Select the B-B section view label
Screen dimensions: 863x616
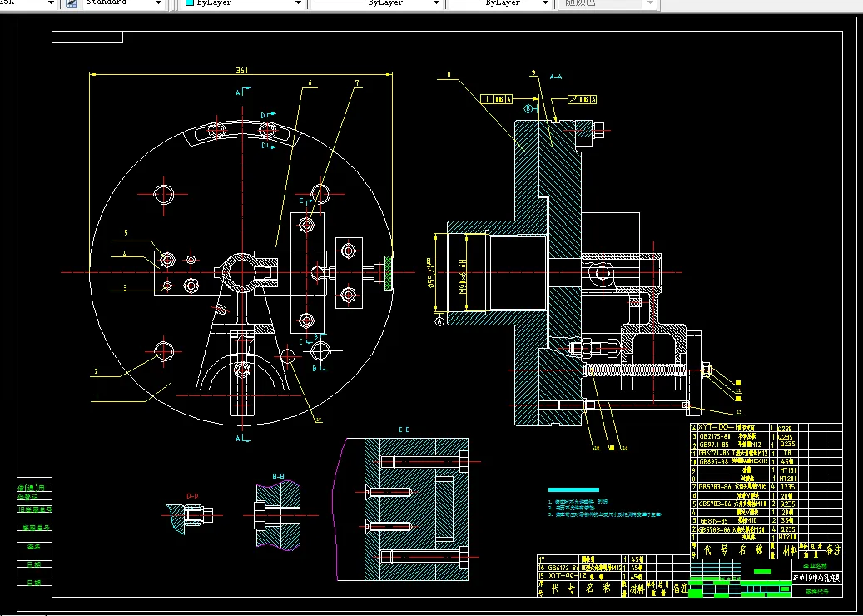[279, 476]
